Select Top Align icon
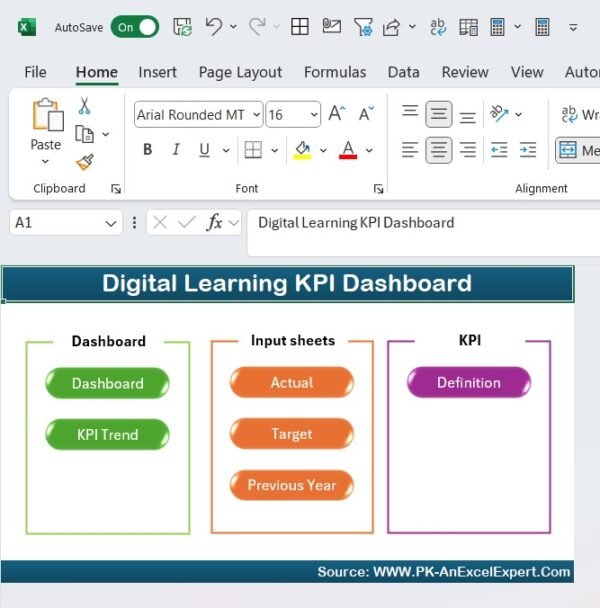600x608 pixels. coord(410,111)
